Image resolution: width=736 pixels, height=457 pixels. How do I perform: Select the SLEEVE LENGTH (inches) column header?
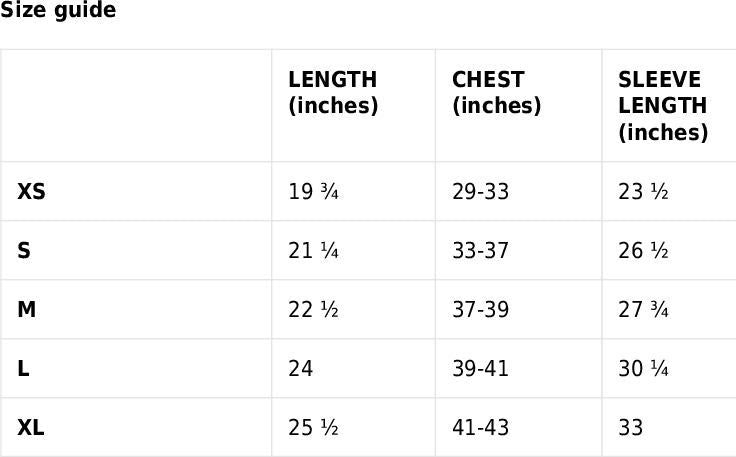662,105
